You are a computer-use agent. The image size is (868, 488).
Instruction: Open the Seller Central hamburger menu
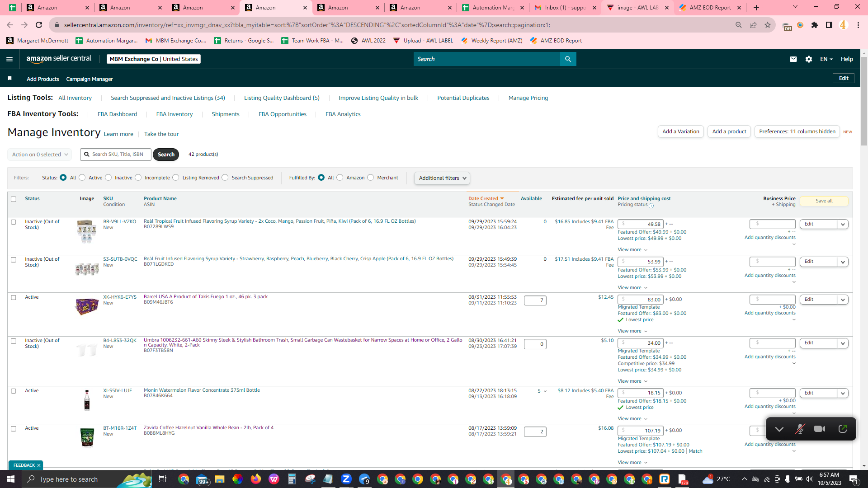click(9, 59)
